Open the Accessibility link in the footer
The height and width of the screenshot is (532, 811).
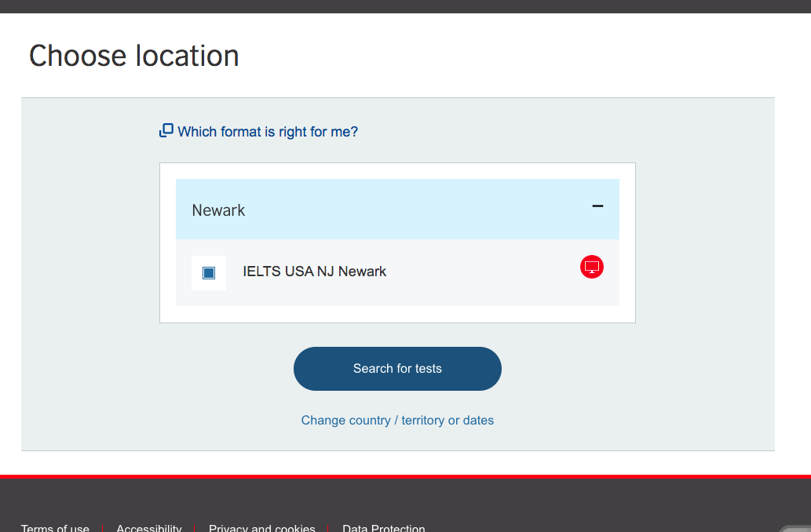coord(148,527)
